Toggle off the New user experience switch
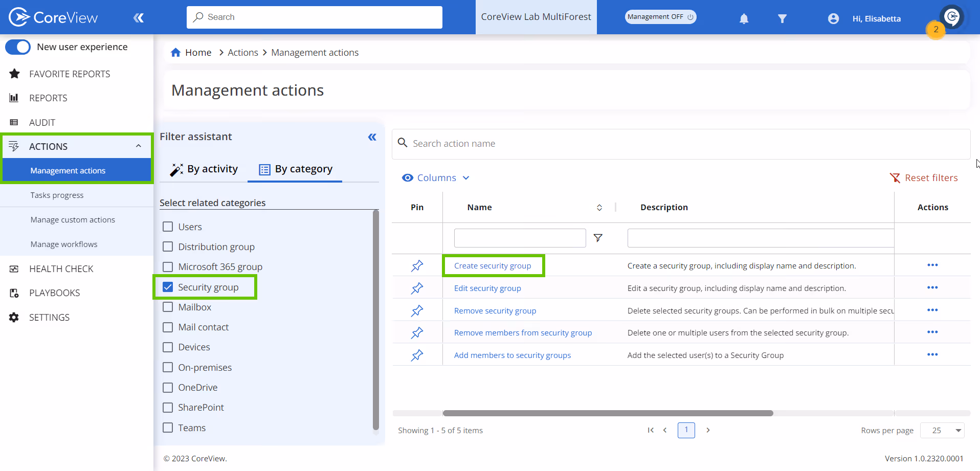 point(18,47)
